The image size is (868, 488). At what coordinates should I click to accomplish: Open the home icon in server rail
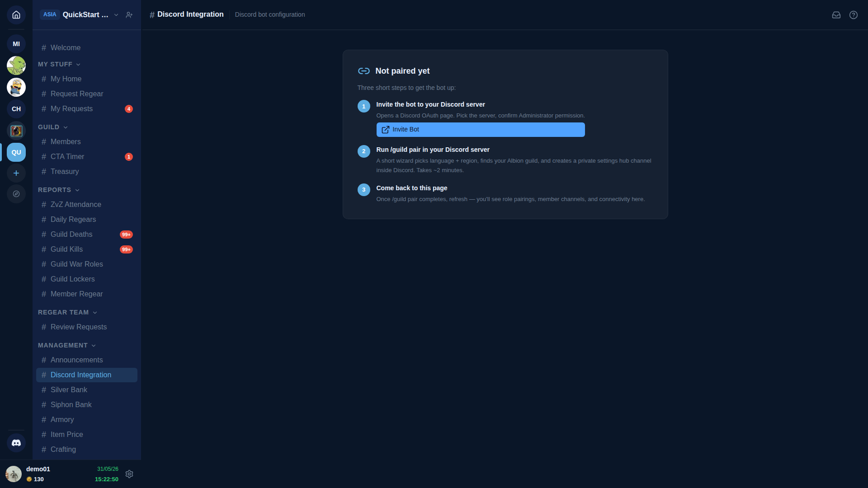(16, 15)
